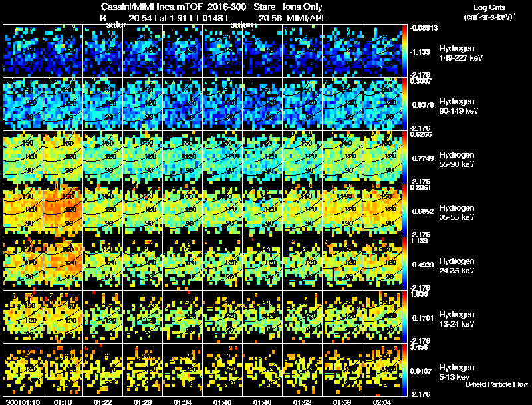This screenshot has width=532, height=405.
Task: Select the 35-55 keV panel at 01:16
Action: (x=63, y=211)
